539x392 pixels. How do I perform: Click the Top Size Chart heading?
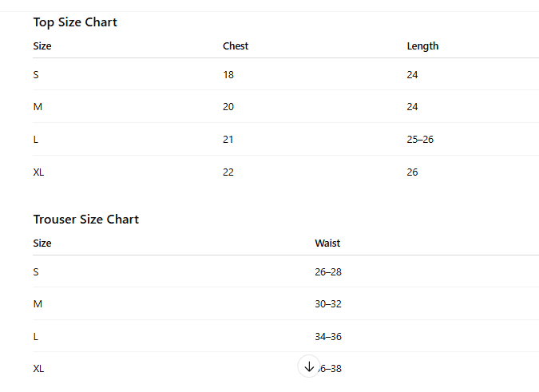75,22
